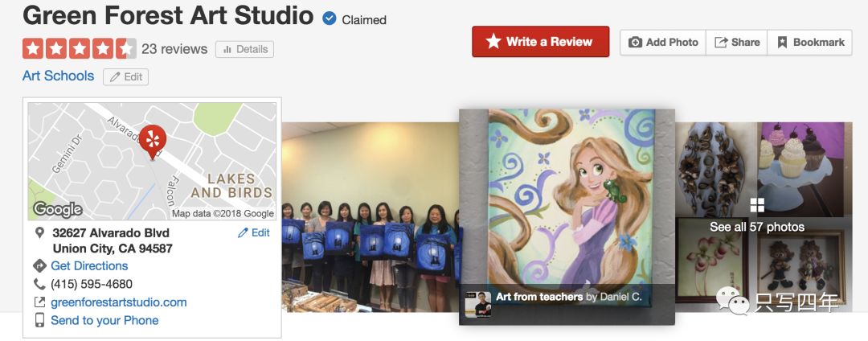Click Art from teachers caption text
This screenshot has width=868, height=341.
click(x=539, y=297)
